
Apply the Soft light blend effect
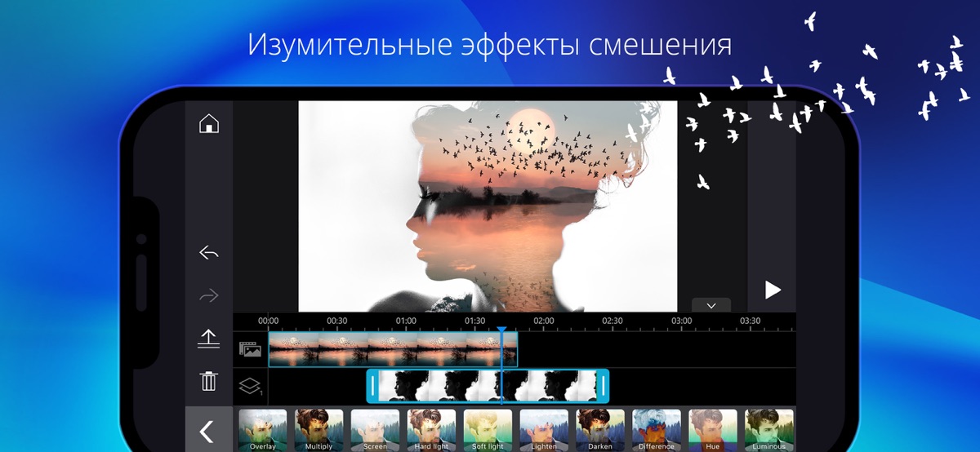tap(488, 430)
